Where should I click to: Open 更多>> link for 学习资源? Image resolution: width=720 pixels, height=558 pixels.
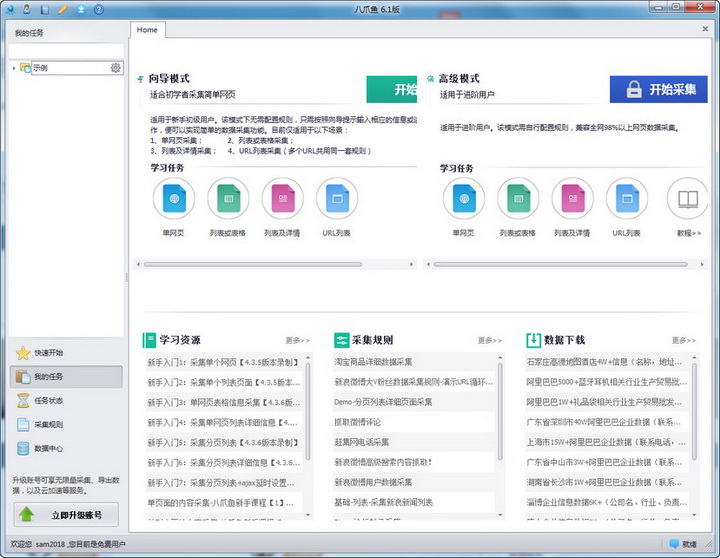(298, 340)
